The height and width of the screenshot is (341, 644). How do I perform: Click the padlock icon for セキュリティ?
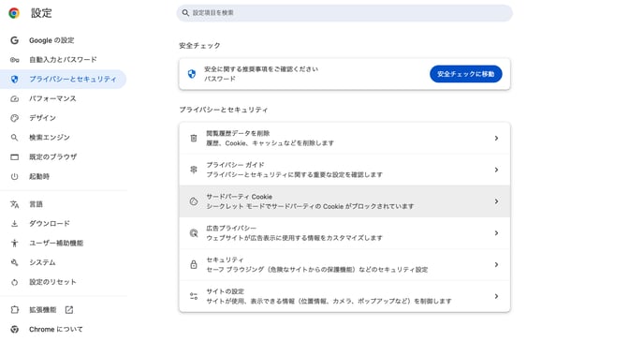pos(194,264)
